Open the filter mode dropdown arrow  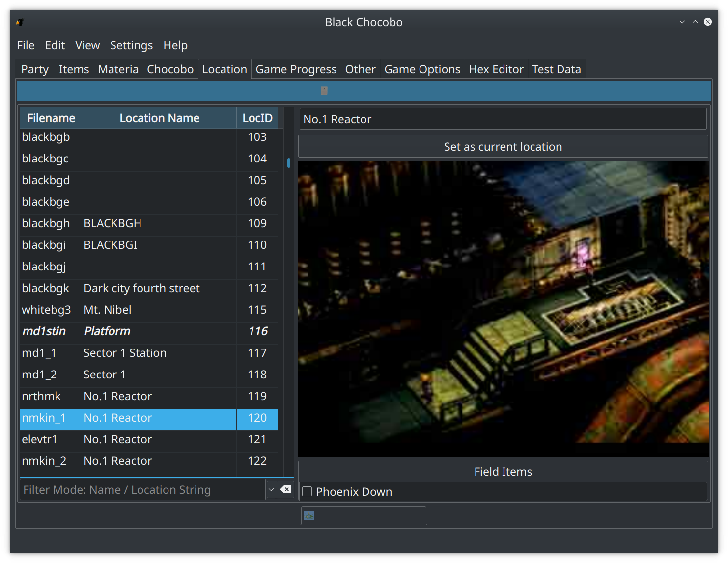click(271, 489)
